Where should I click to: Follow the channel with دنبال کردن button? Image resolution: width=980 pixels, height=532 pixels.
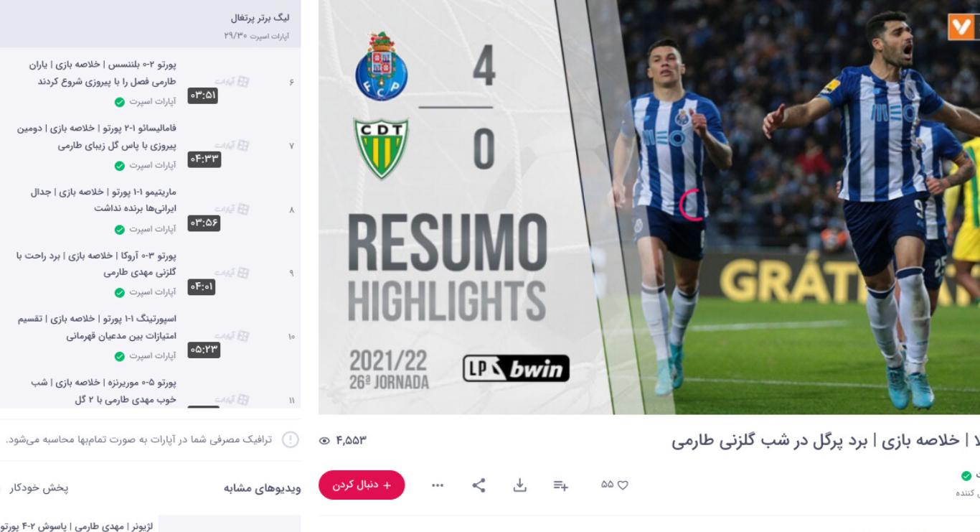point(362,485)
